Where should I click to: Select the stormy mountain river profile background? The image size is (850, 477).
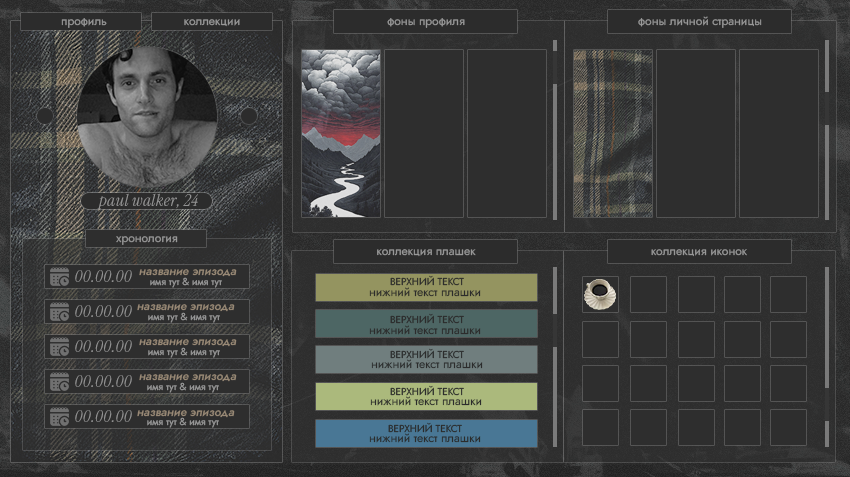(x=341, y=133)
